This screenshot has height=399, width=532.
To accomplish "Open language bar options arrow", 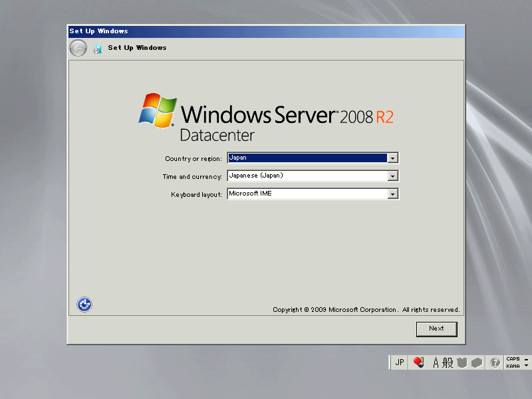I will pyautogui.click(x=526, y=366).
